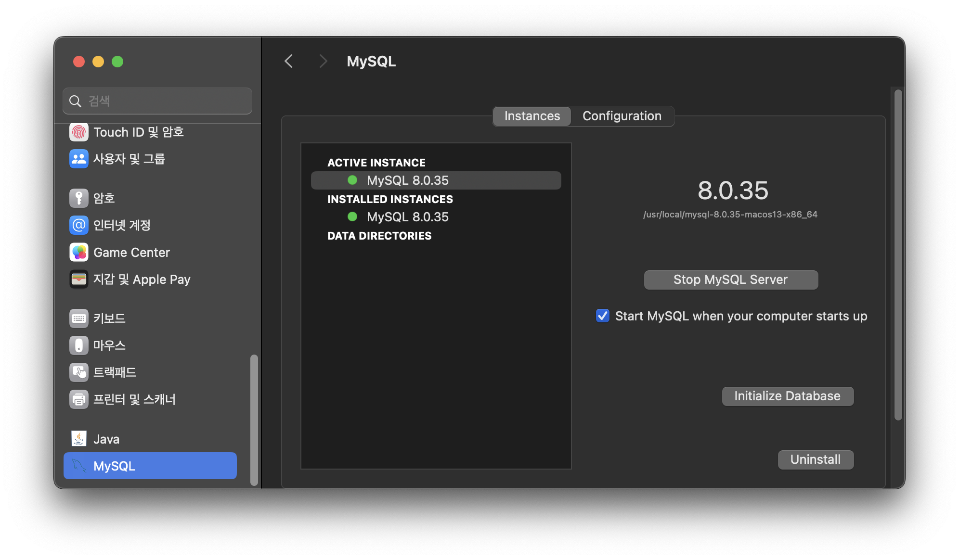
Task: Uncheck Start MySQL when computer starts up
Action: point(603,316)
